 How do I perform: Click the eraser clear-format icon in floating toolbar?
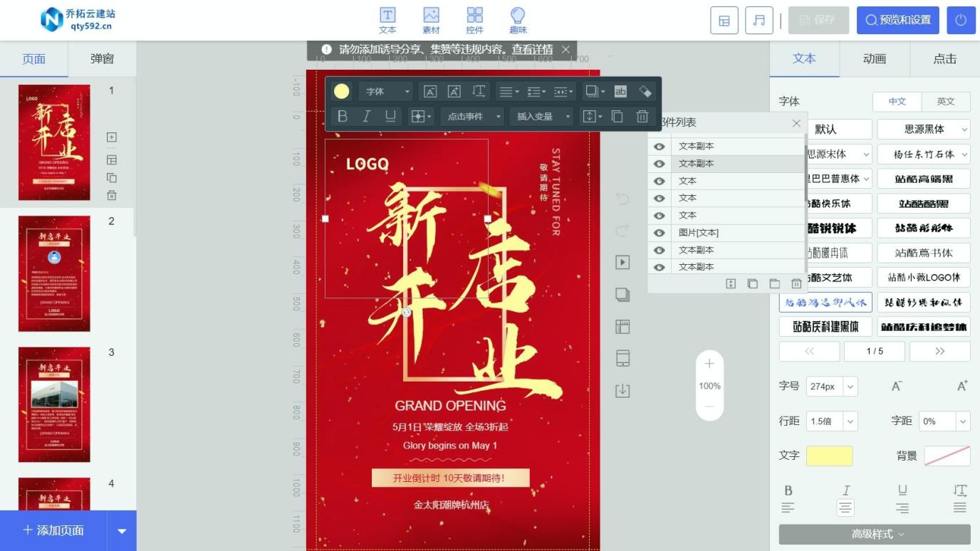pyautogui.click(x=645, y=91)
